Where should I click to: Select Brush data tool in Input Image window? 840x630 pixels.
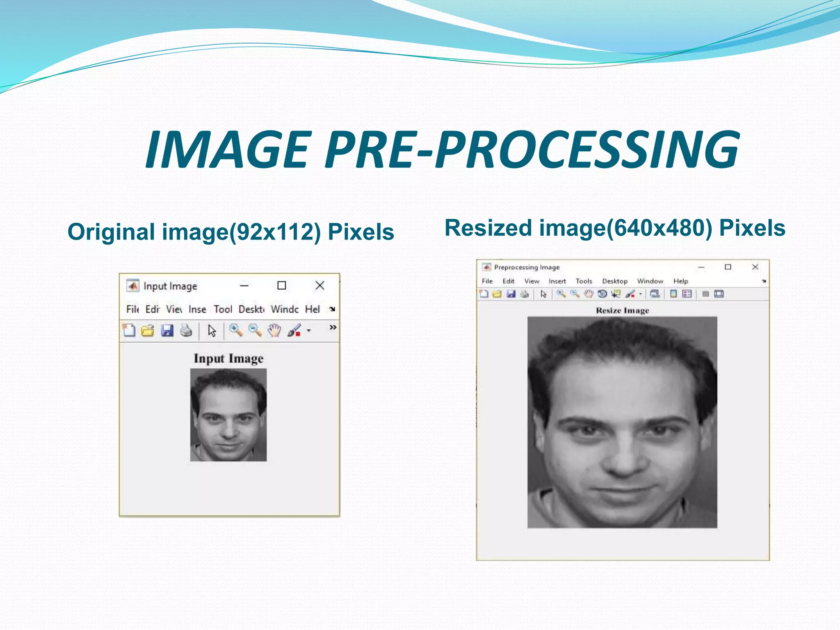coord(294,330)
